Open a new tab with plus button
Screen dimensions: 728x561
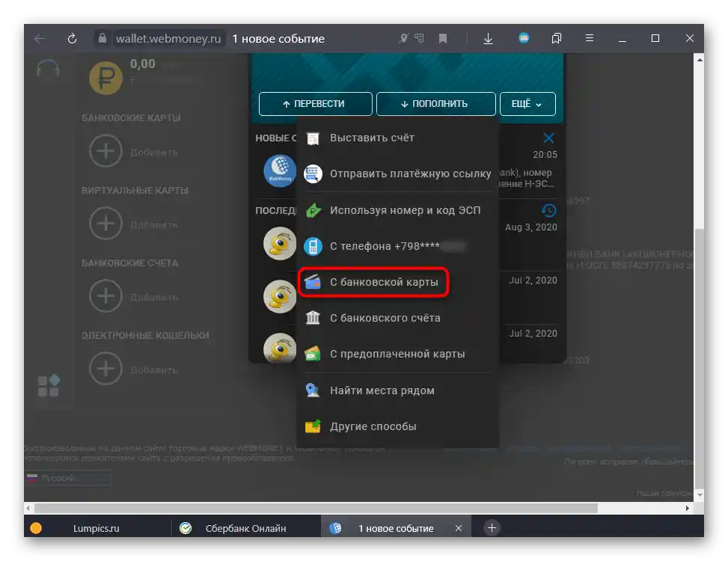pos(492,527)
